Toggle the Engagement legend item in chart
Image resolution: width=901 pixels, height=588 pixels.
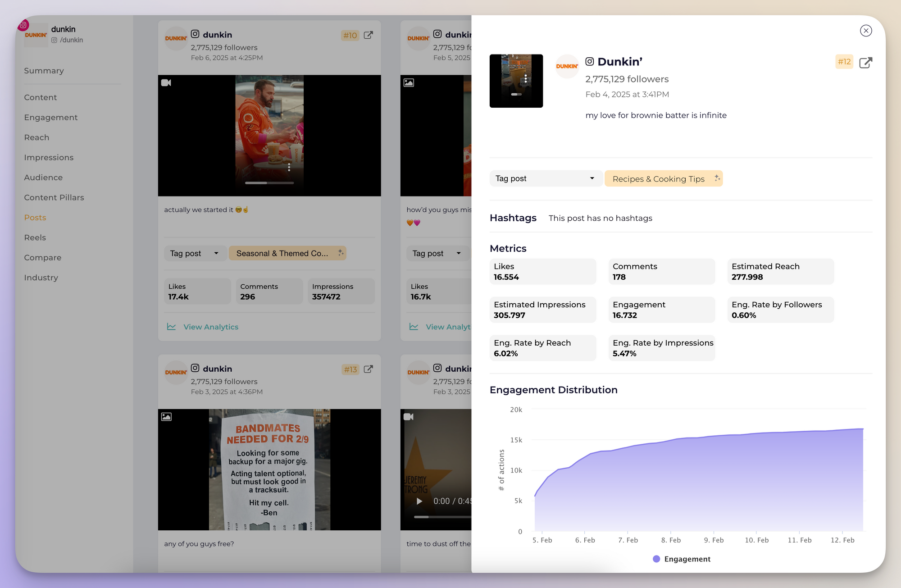(x=681, y=559)
